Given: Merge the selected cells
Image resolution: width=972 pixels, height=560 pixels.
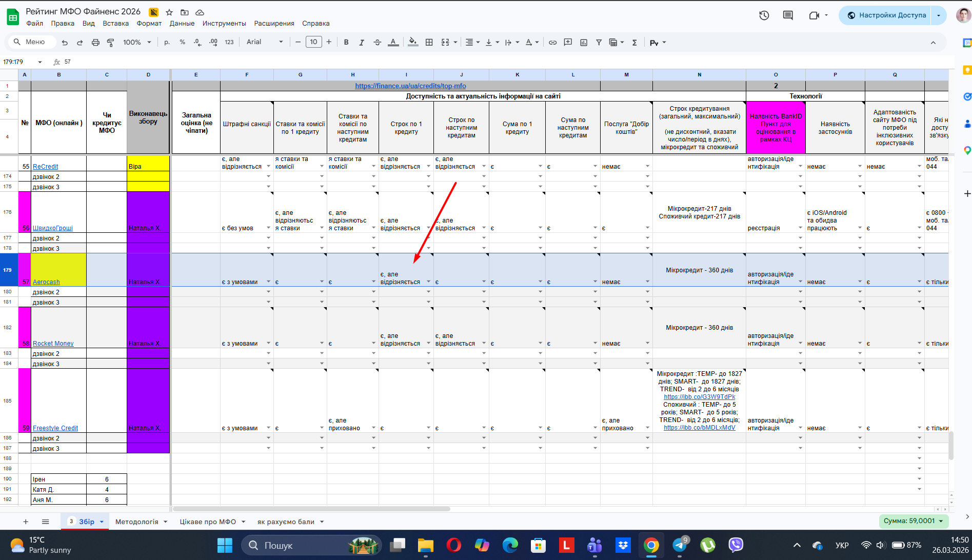Looking at the screenshot, I should coord(445,43).
